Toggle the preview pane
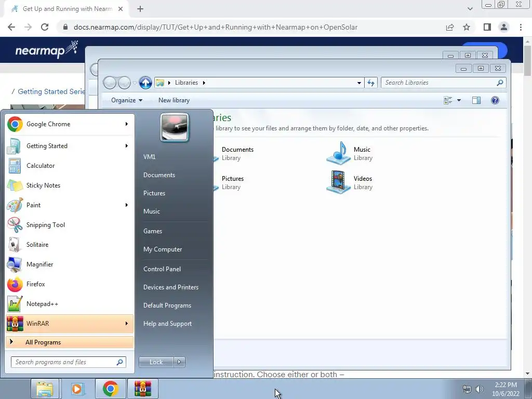The width and height of the screenshot is (532, 399). 476,100
